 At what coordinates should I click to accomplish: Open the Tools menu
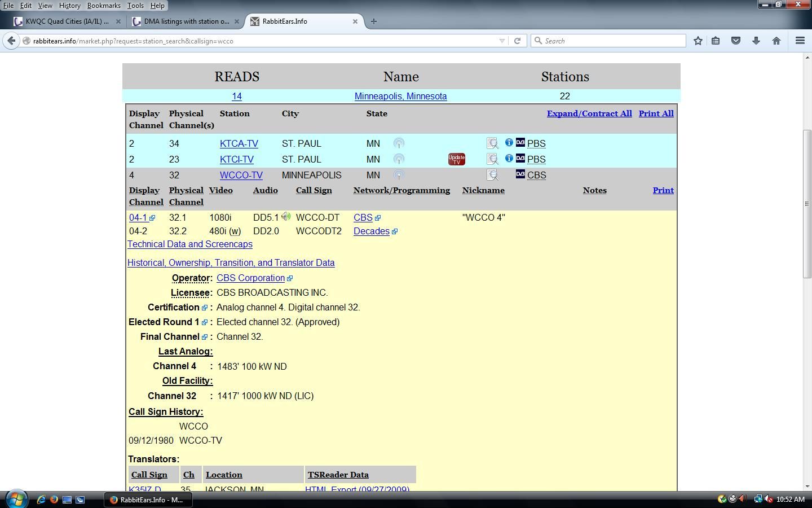pos(135,5)
